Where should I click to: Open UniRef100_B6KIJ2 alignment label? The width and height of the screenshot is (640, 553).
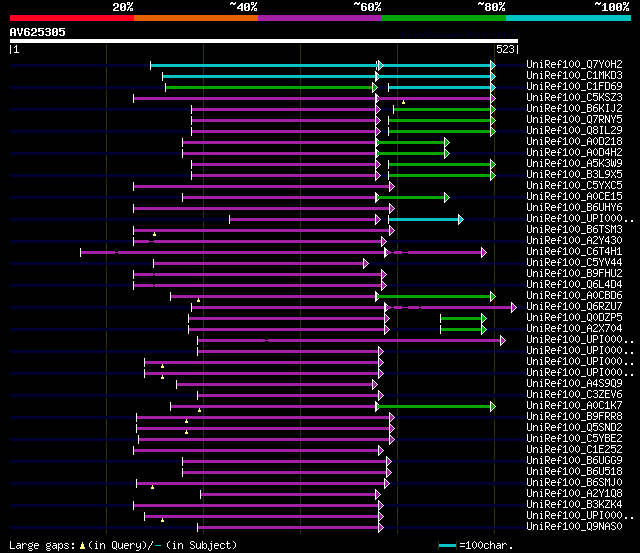pyautogui.click(x=574, y=109)
